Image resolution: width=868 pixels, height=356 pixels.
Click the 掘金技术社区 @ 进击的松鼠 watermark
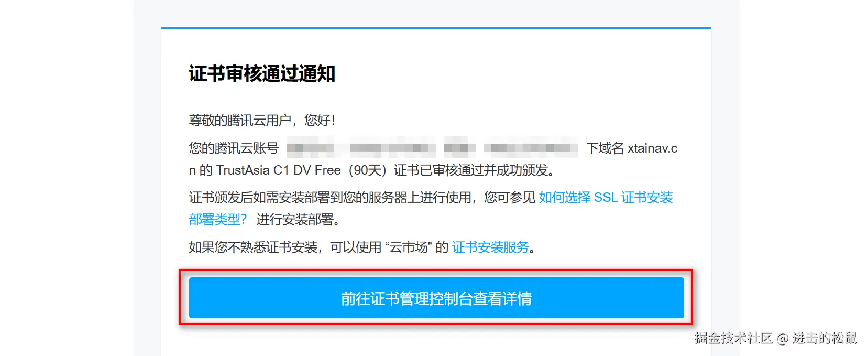pyautogui.click(x=776, y=338)
